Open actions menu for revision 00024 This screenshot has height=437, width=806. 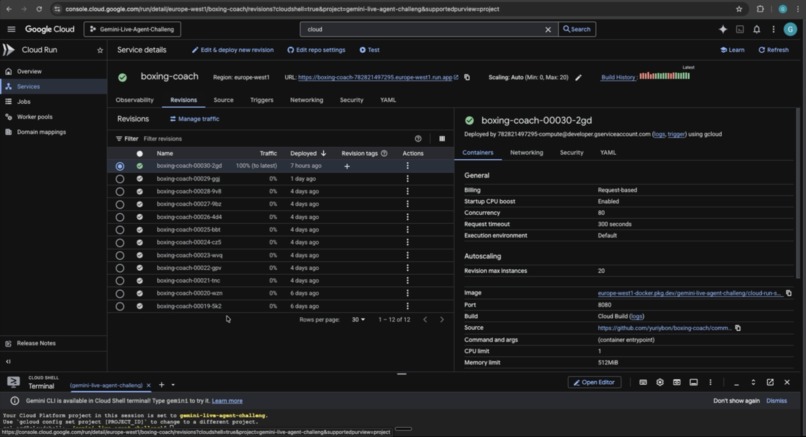408,242
